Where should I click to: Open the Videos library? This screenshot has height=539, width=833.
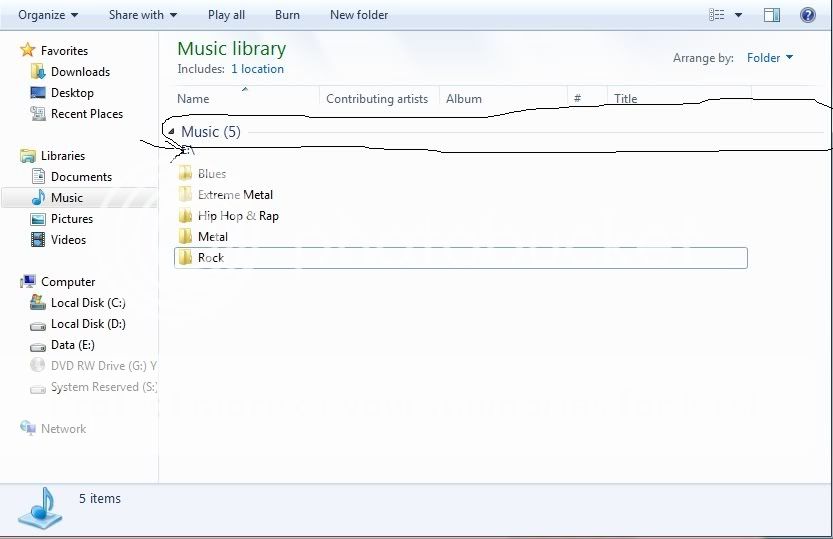click(68, 240)
